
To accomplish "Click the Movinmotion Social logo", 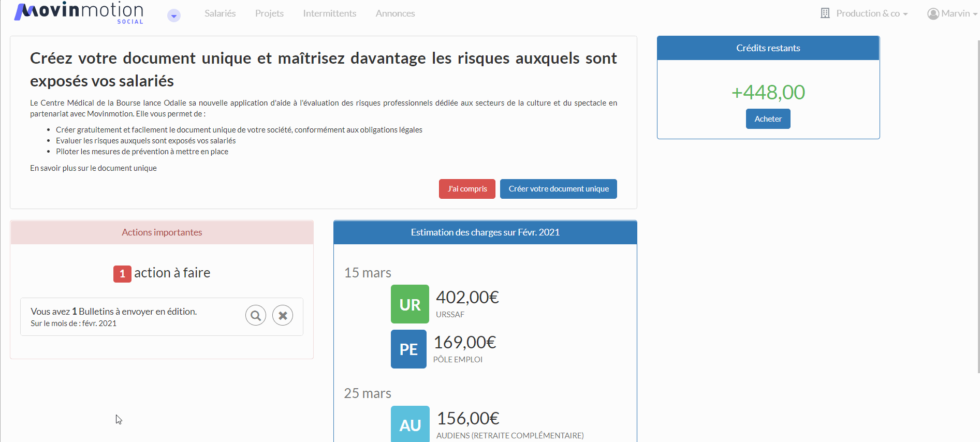I will tap(79, 12).
